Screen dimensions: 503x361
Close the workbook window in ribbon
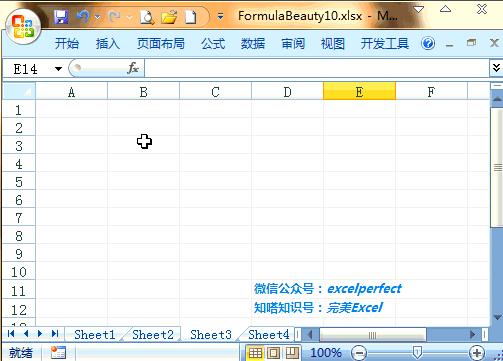494,43
